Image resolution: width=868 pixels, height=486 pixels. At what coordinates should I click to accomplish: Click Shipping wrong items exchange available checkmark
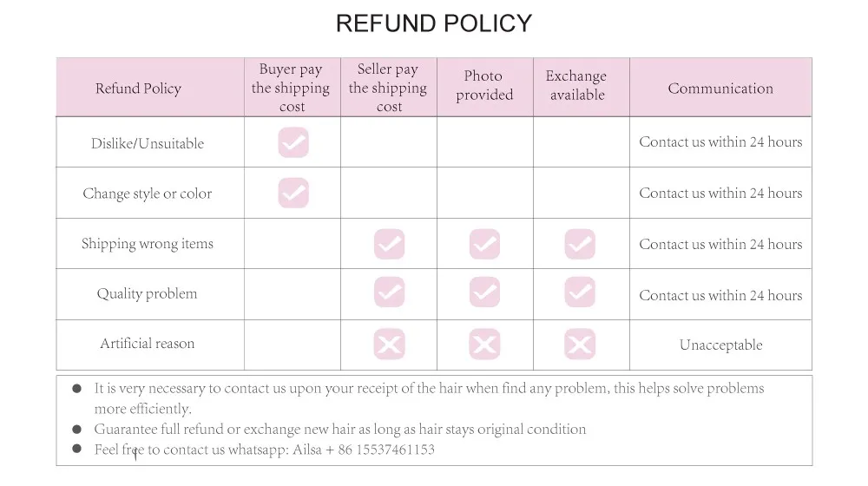click(579, 244)
